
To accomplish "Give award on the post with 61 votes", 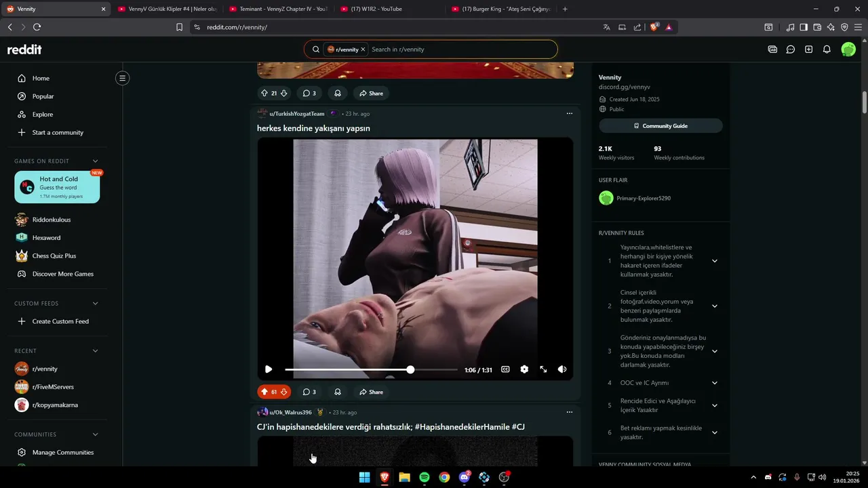I will click(x=337, y=392).
